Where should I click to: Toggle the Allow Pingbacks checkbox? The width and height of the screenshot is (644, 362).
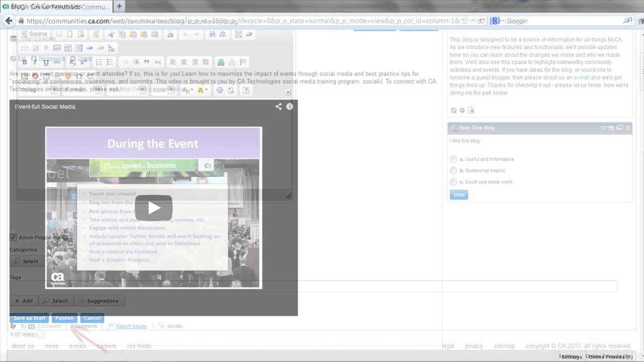click(14, 237)
